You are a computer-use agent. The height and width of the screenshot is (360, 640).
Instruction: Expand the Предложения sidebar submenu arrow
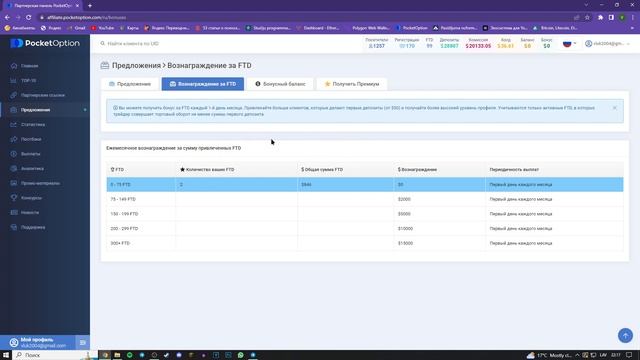(x=85, y=110)
